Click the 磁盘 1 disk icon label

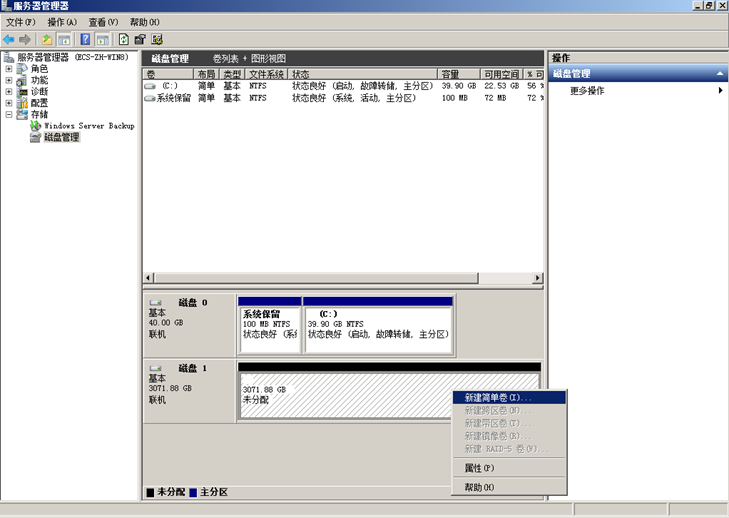tap(192, 368)
